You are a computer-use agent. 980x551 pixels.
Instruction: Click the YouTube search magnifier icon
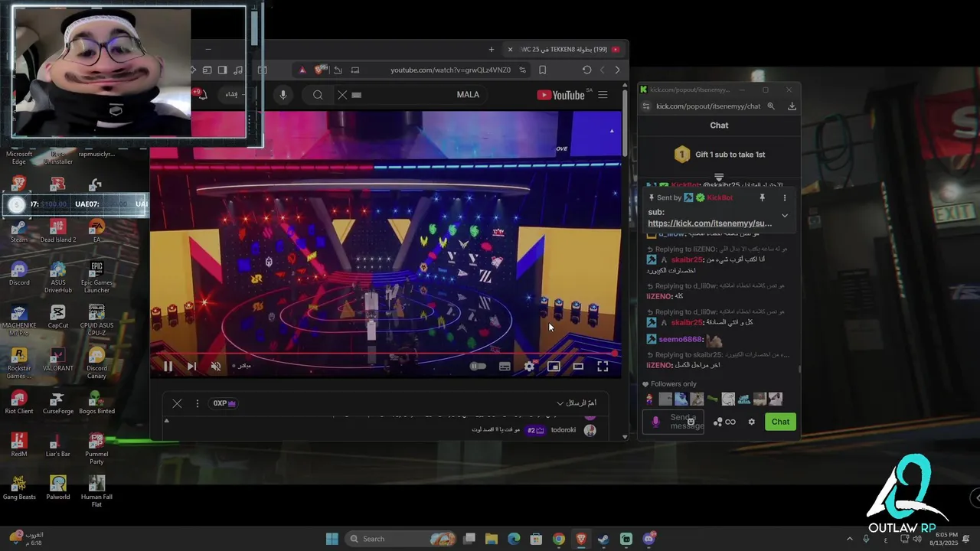tap(318, 95)
